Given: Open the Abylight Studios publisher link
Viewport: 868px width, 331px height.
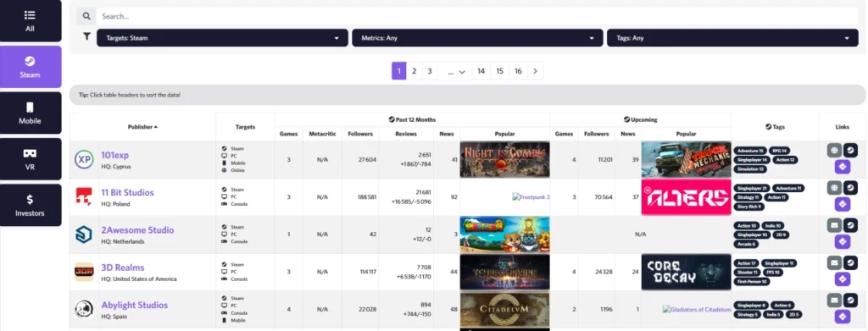Looking at the screenshot, I should tap(135, 305).
